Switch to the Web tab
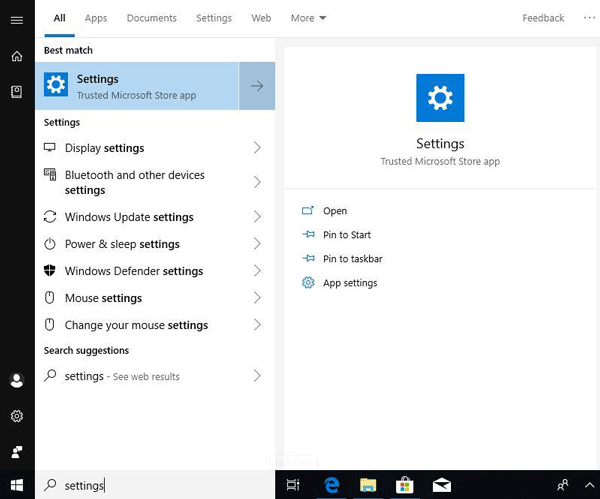600x499 pixels. pyautogui.click(x=261, y=18)
